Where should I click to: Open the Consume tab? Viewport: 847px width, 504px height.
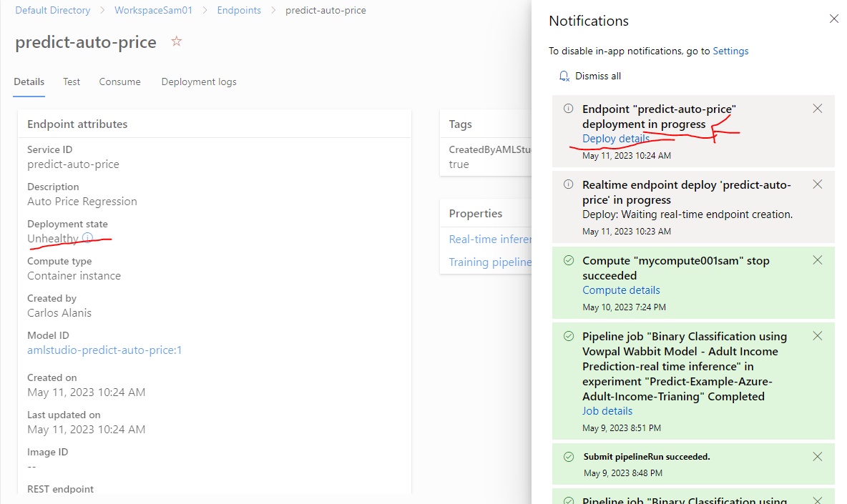coord(119,81)
